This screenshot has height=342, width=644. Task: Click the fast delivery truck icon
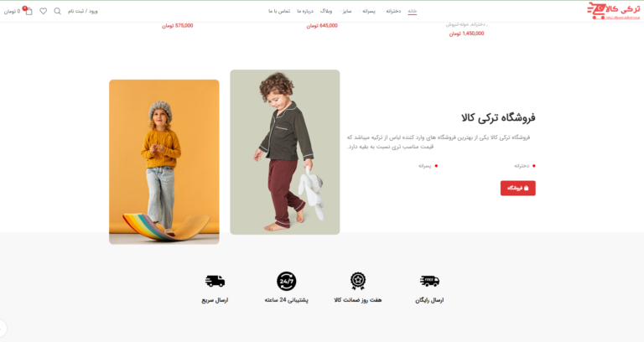pyautogui.click(x=215, y=281)
